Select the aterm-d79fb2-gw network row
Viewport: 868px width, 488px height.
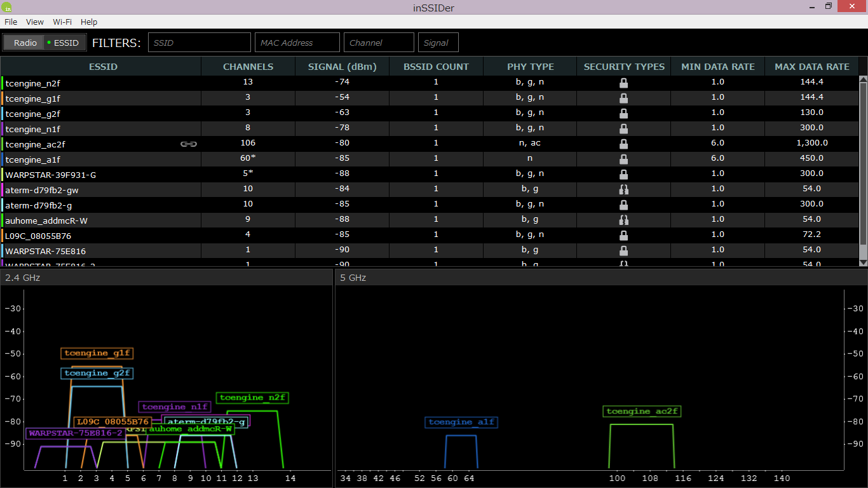click(x=430, y=189)
